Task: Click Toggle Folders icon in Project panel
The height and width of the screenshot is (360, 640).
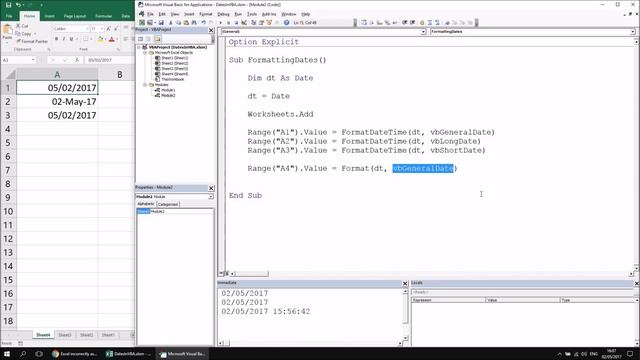Action: tap(158, 39)
